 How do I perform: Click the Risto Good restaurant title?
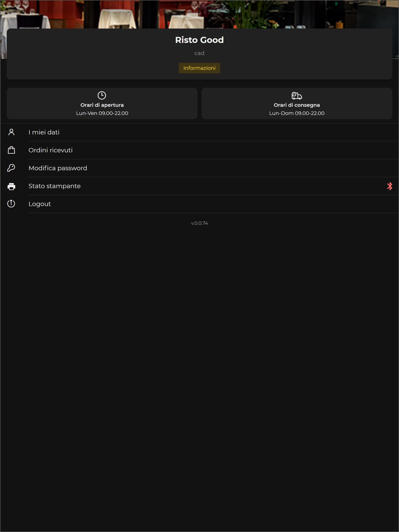199,40
